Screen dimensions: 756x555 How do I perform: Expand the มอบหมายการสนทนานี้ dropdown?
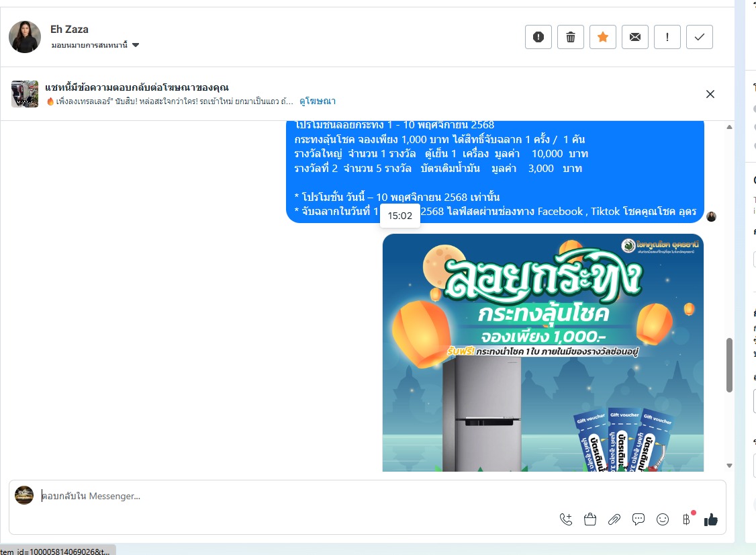pos(95,45)
